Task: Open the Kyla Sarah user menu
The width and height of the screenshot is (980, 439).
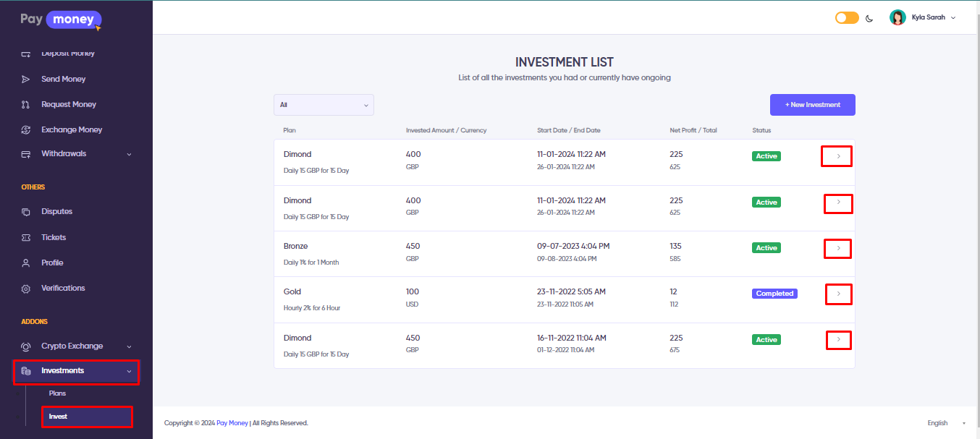Action: (x=923, y=17)
